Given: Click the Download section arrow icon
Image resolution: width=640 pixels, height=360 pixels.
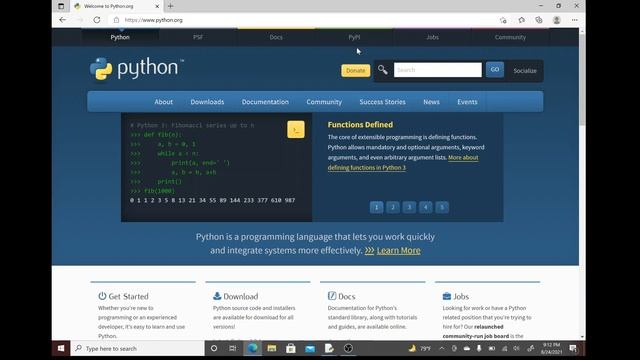Looking at the screenshot, I should coord(217,296).
